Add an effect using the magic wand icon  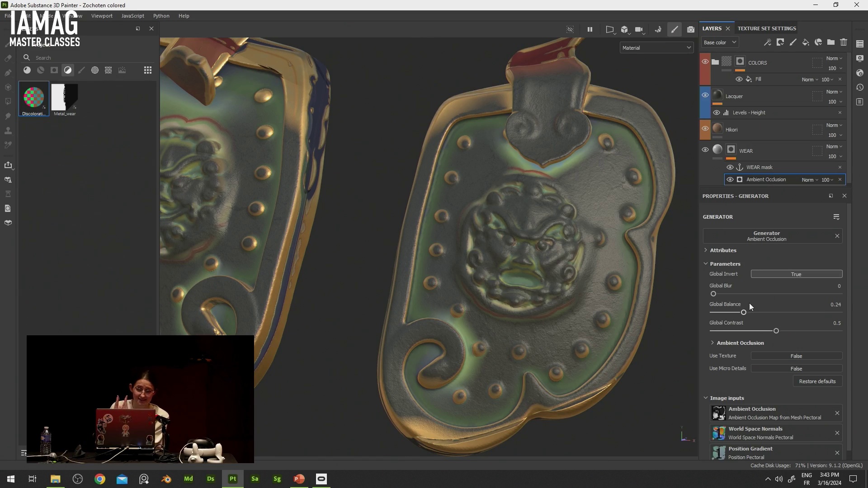(x=768, y=42)
